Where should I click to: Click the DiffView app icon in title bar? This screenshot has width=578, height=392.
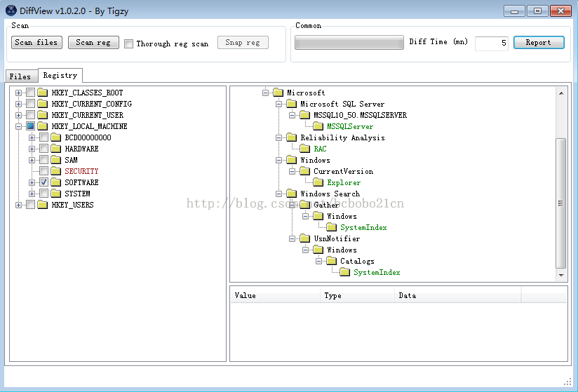[x=11, y=11]
